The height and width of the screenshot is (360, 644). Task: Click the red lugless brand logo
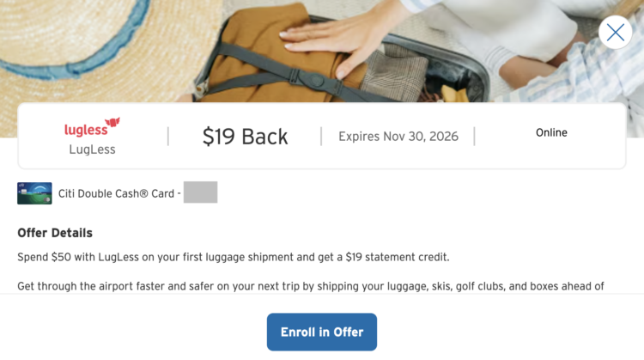(x=92, y=126)
